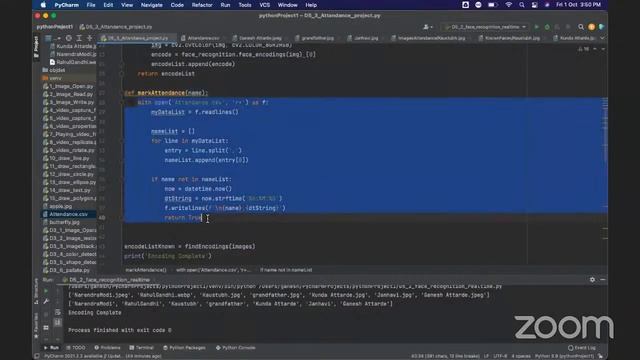Click the warnings indicator in editor corner
Image resolution: width=640 pixels, height=360 pixels.
(584, 49)
